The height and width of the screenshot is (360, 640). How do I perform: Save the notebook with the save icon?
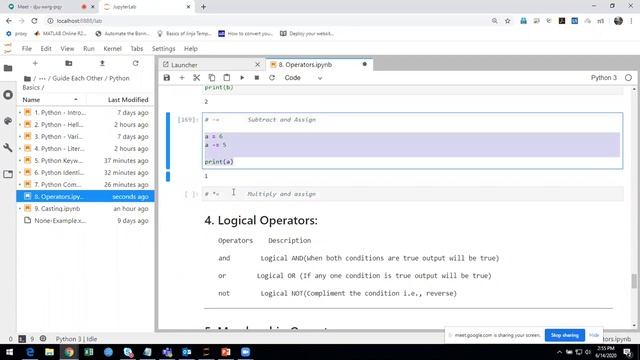click(167, 78)
